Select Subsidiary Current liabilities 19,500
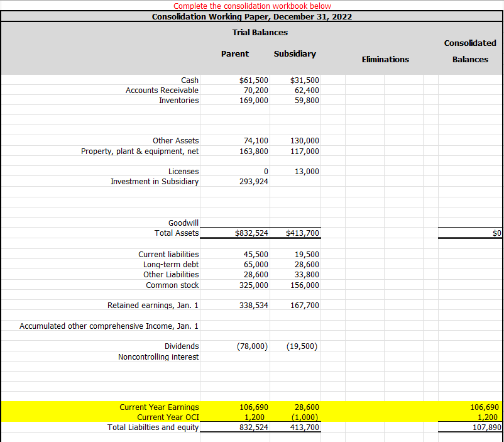Image resolution: width=504 pixels, height=442 pixels. [x=307, y=255]
